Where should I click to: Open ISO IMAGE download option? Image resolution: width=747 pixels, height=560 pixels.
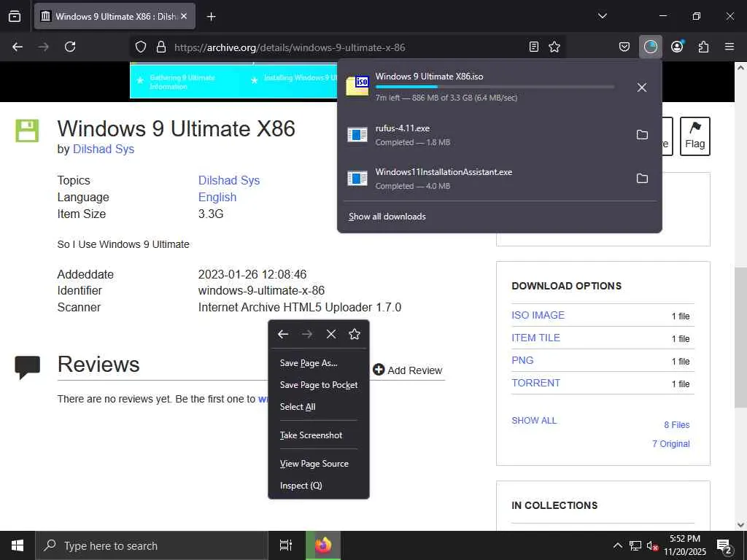pos(538,315)
